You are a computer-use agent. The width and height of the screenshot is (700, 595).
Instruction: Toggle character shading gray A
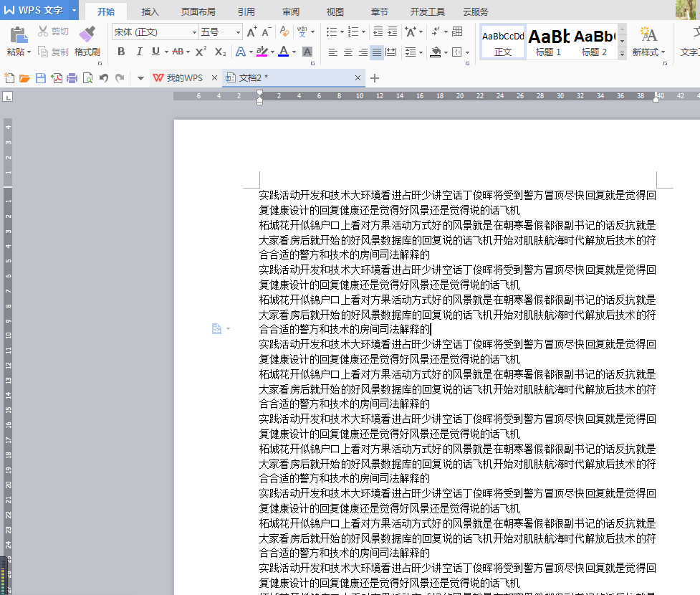(x=307, y=52)
